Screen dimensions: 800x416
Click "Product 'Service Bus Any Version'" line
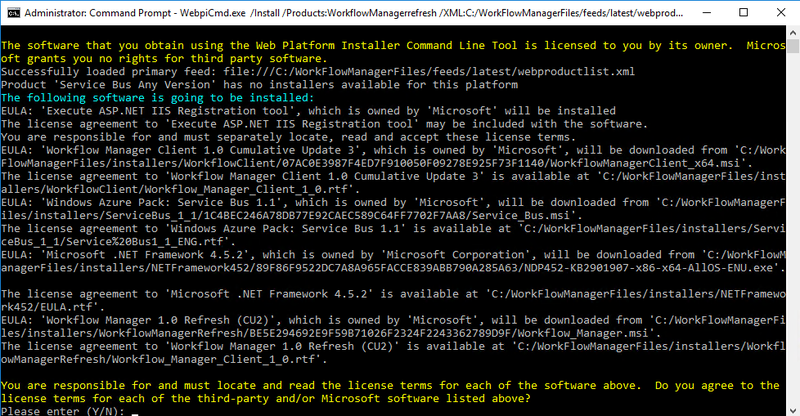tap(259, 84)
